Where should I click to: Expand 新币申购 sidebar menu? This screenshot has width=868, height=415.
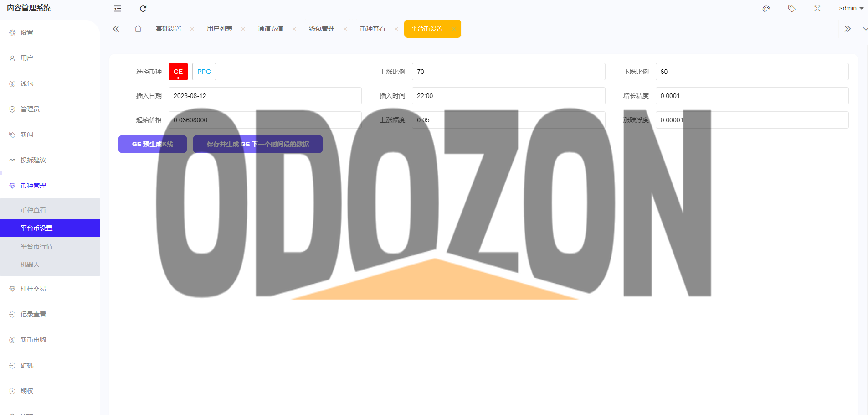[x=50, y=340]
